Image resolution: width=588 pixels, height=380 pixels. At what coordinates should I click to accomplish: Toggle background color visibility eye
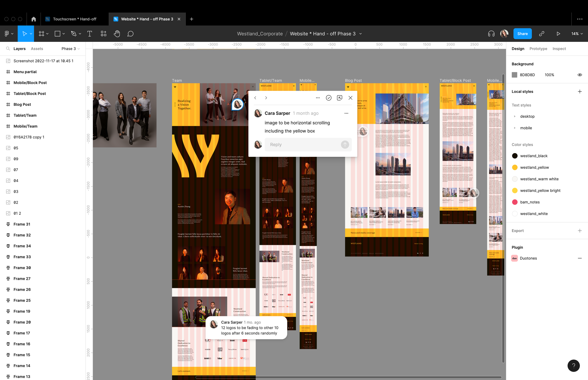pos(580,75)
